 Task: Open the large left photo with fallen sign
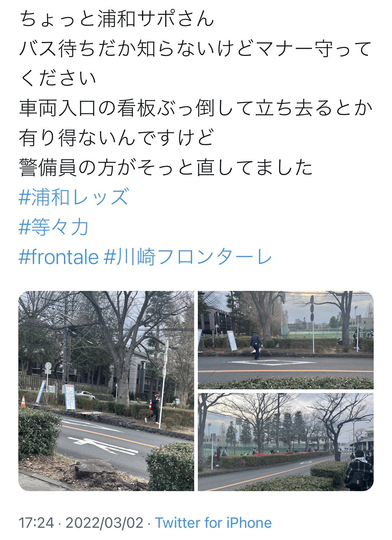(x=106, y=391)
